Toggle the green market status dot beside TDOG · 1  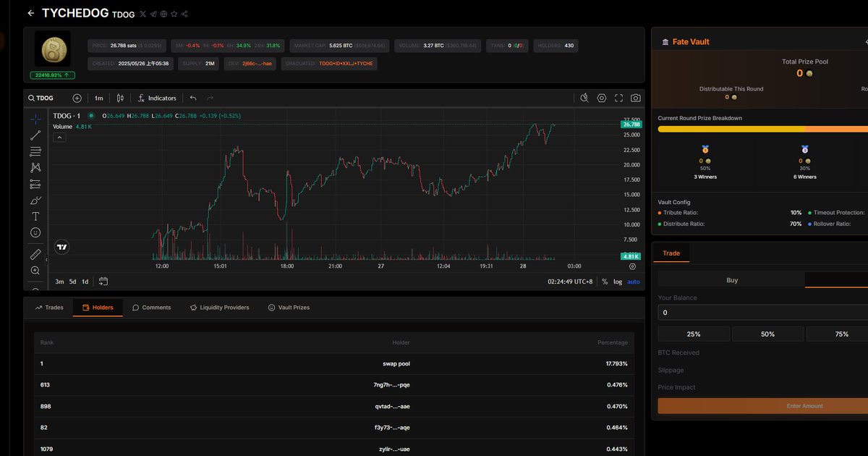click(91, 116)
